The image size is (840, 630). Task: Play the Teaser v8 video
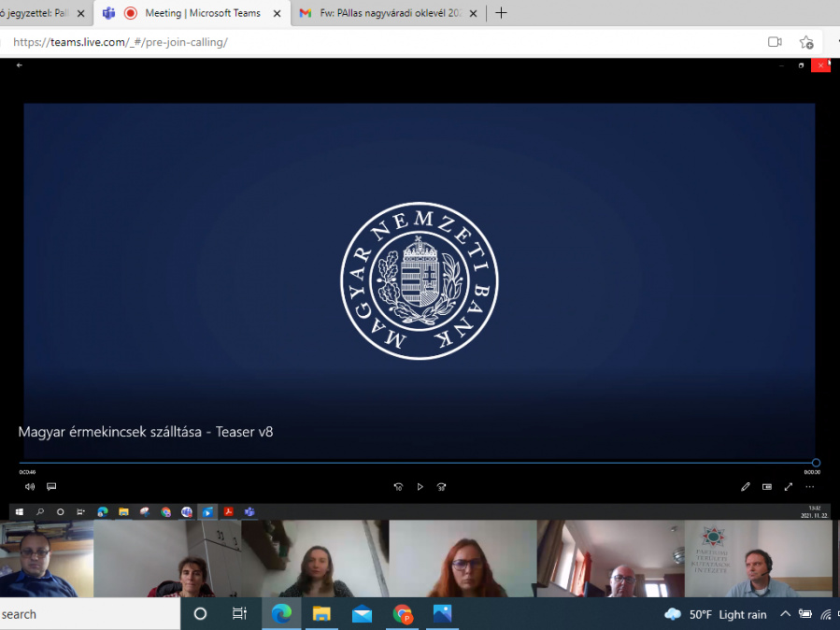(420, 486)
